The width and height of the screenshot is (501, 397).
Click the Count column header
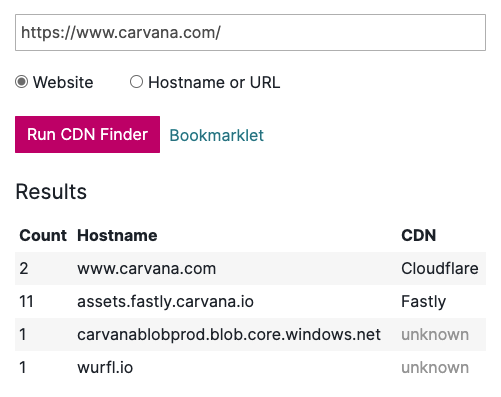click(x=43, y=235)
